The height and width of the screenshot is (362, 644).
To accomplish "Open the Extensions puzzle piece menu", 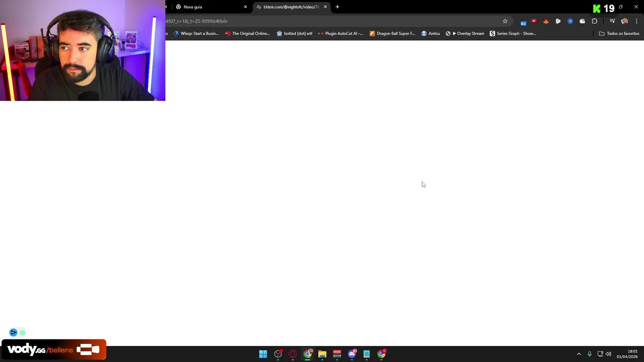I will (595, 21).
